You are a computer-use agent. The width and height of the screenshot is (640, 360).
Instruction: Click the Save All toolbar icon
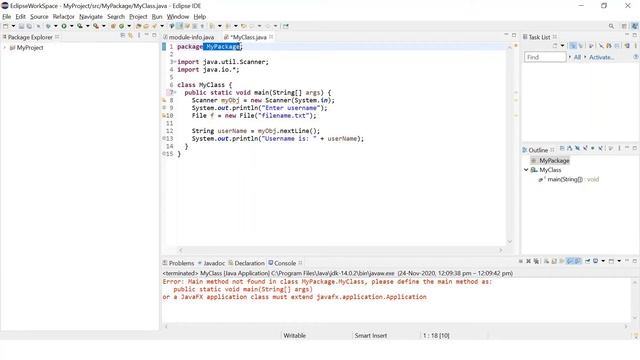pyautogui.click(x=29, y=26)
